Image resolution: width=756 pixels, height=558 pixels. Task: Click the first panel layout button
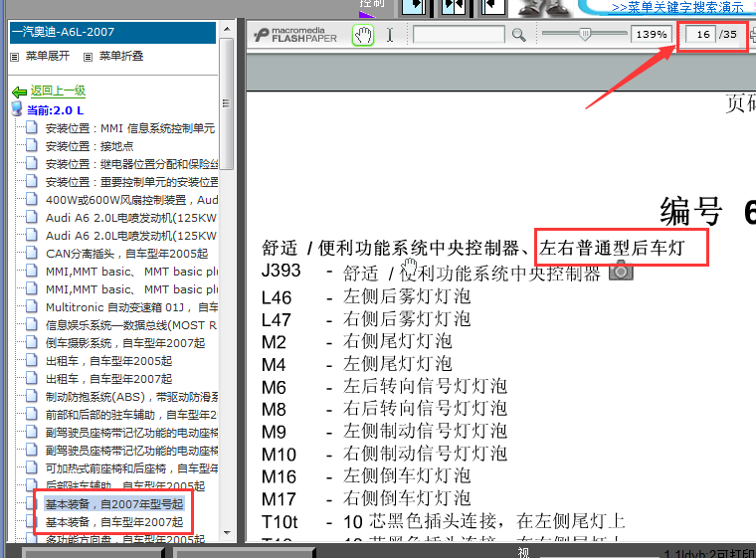(x=414, y=7)
